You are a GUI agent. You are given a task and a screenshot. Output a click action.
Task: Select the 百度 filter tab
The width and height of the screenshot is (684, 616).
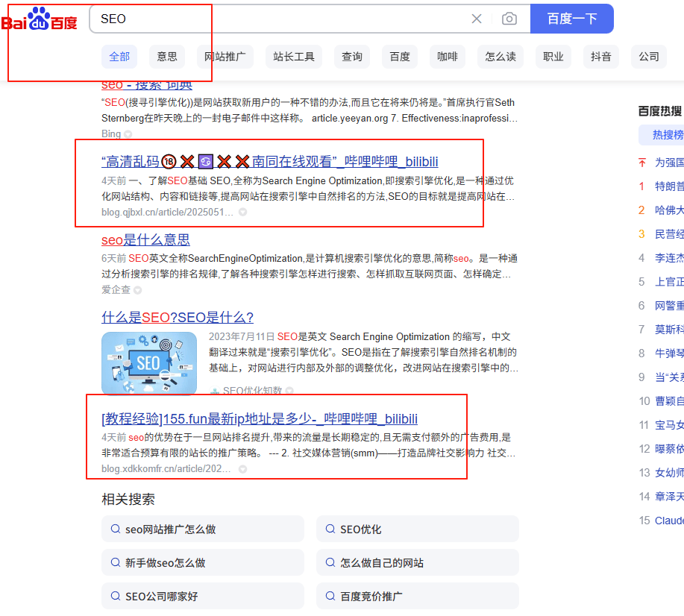click(x=400, y=57)
